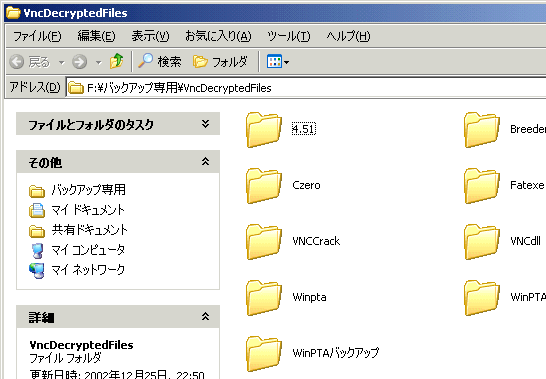Open the Back history dropdown arrow
Image resolution: width=546 pixels, height=379 pixels.
(62, 63)
